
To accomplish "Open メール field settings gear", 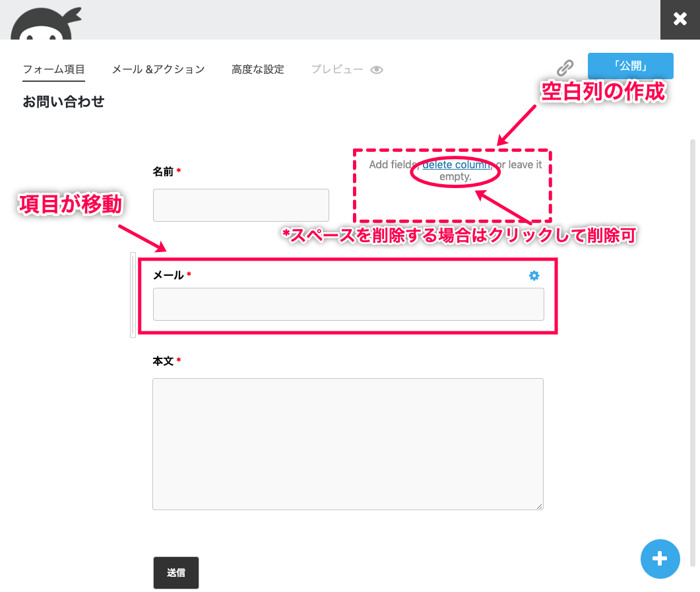I will [534, 275].
